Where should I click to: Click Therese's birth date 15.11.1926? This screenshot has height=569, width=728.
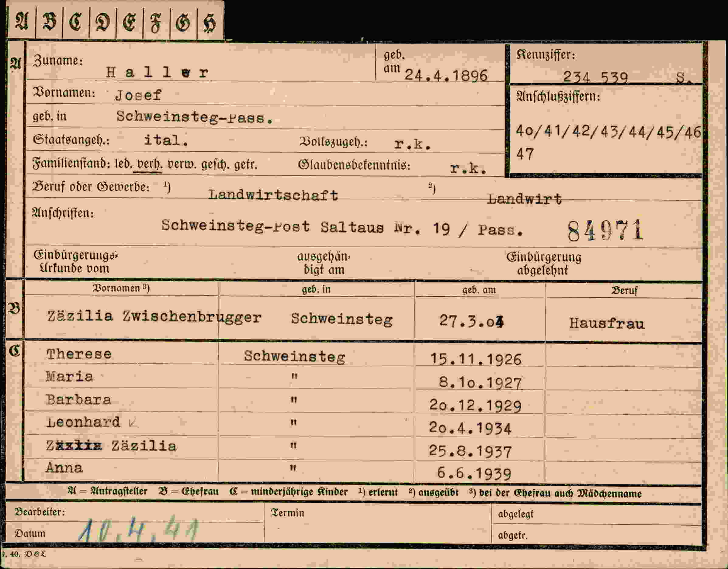(x=476, y=360)
